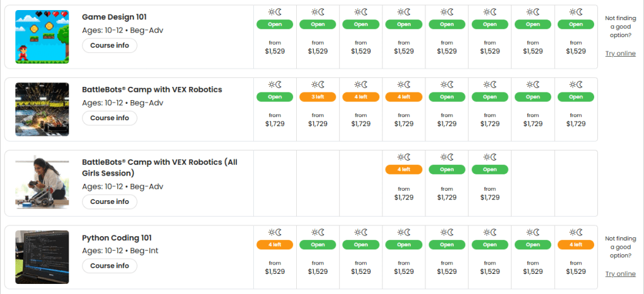Click day/night icon in Python Coding 101's first session
This screenshot has width=644, height=294.
pyautogui.click(x=275, y=232)
